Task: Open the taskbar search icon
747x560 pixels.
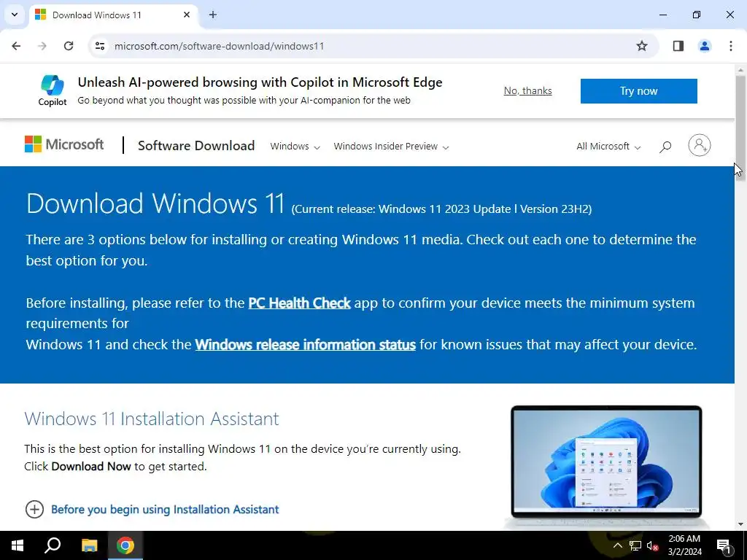Action: pyautogui.click(x=53, y=545)
